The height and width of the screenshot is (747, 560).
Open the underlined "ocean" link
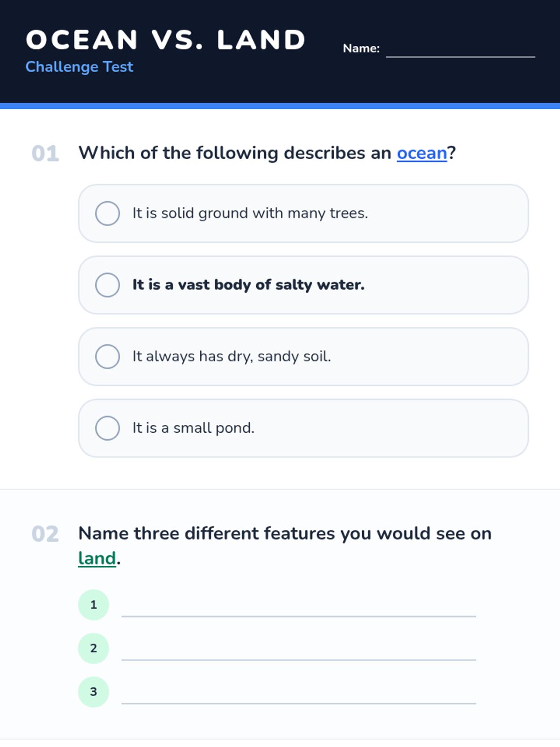click(x=422, y=153)
